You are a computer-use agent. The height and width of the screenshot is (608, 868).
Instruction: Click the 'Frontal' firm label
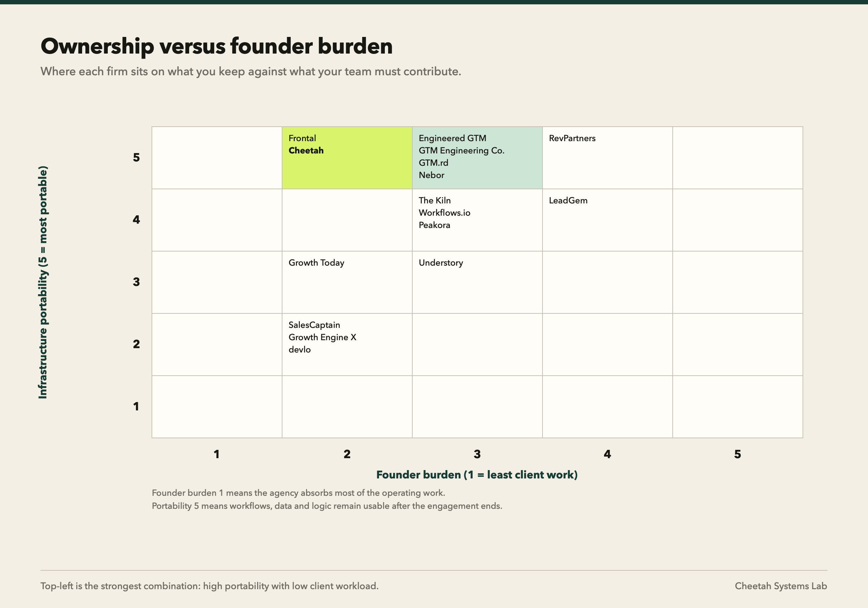pyautogui.click(x=302, y=138)
